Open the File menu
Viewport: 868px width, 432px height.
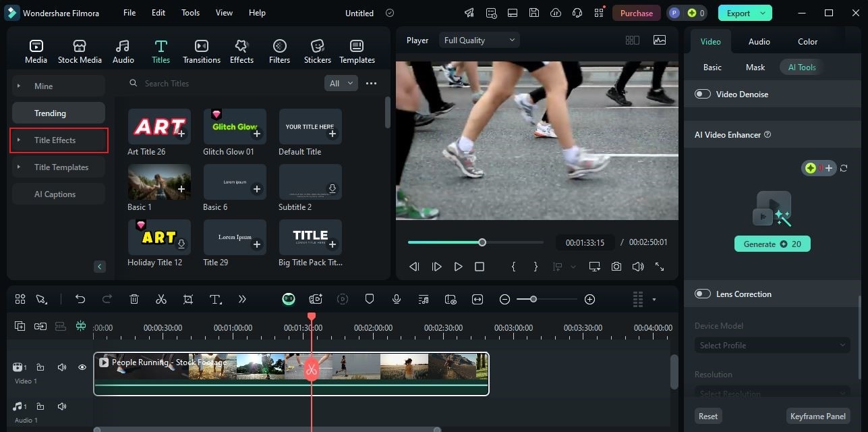129,13
